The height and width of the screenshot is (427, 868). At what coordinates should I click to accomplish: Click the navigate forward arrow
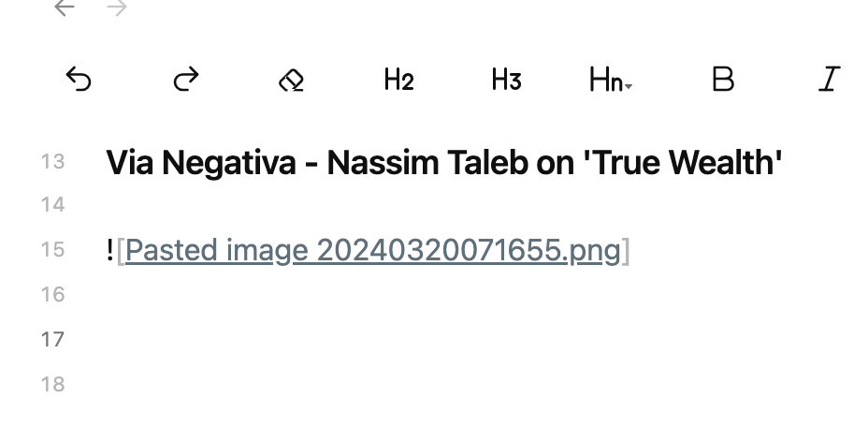click(x=117, y=7)
